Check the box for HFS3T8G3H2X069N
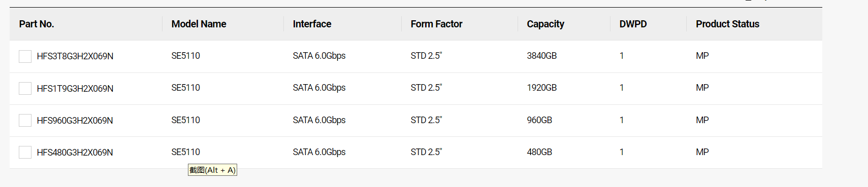 25,56
